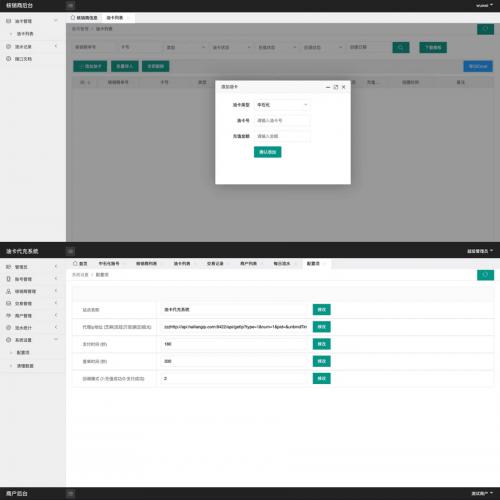The image size is (500, 500).
Task: Open 接口文档 in the sidebar
Action: (x=23, y=59)
